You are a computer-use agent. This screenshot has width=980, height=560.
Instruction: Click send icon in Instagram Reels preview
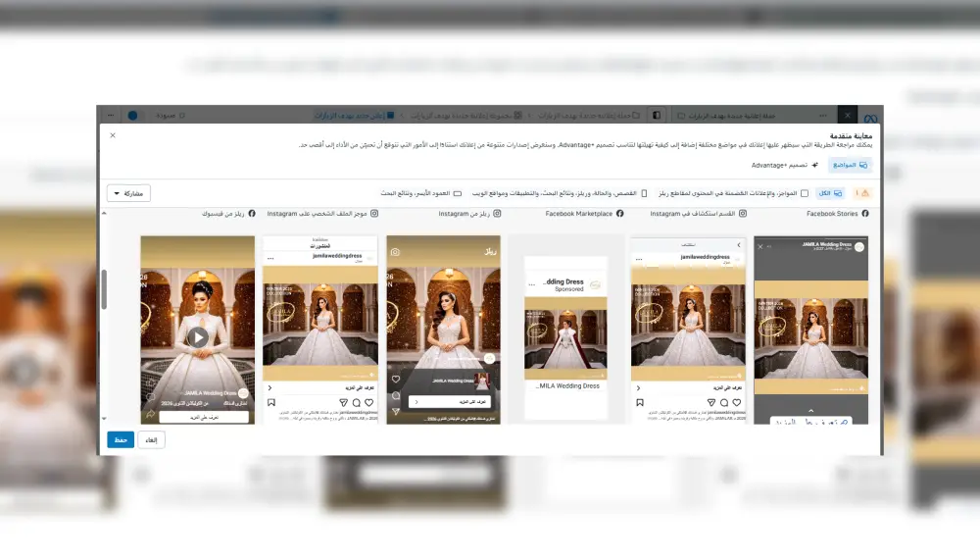coord(396,411)
